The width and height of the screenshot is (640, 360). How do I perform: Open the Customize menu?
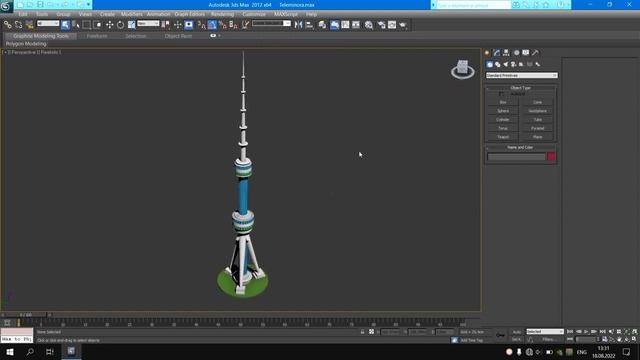click(254, 14)
